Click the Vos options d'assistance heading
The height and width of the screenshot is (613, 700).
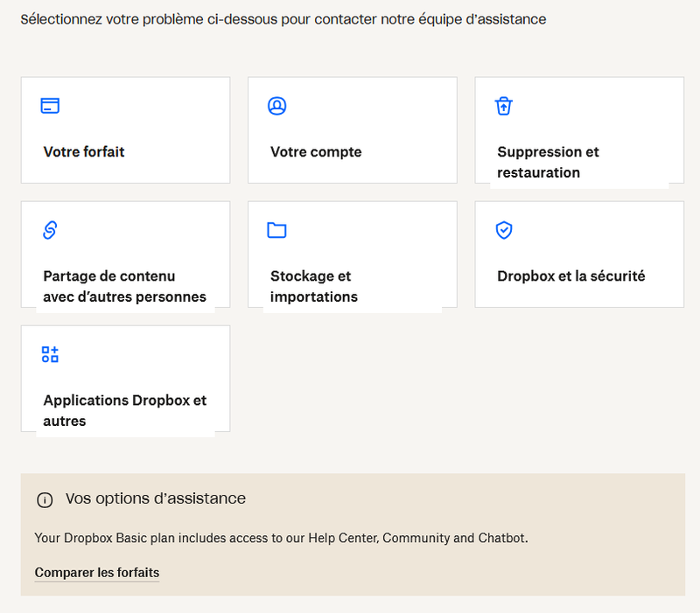156,498
